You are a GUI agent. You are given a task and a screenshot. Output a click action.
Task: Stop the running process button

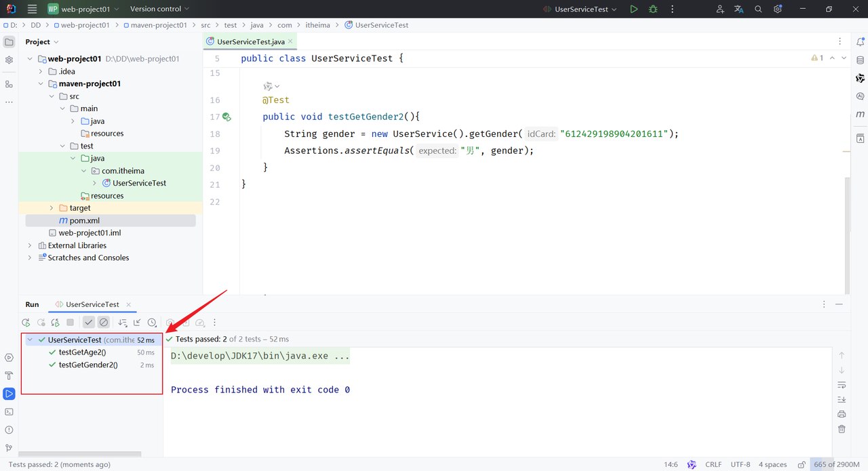70,323
